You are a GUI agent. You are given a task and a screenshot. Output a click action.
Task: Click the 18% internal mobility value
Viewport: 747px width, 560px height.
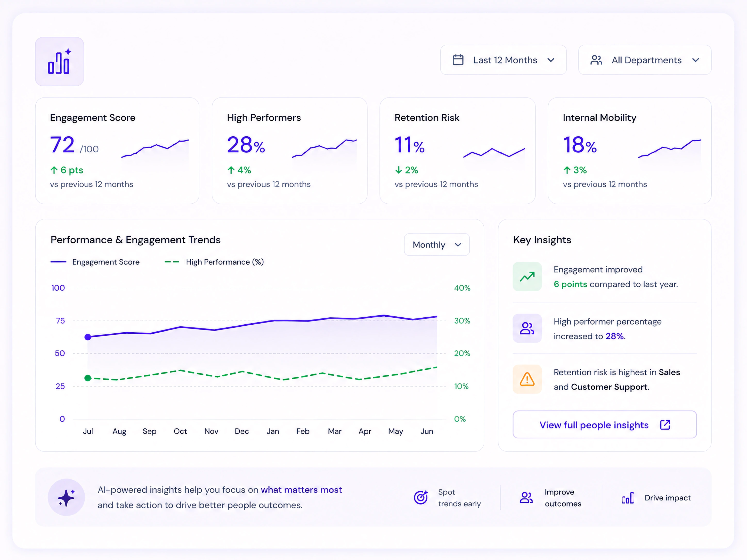580,145
